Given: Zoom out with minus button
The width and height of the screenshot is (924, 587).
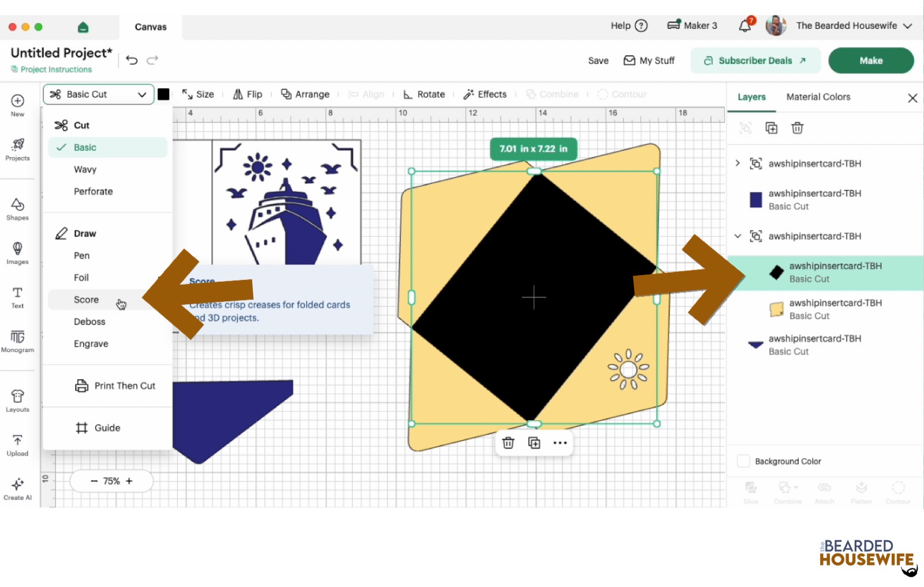Looking at the screenshot, I should coord(94,481).
